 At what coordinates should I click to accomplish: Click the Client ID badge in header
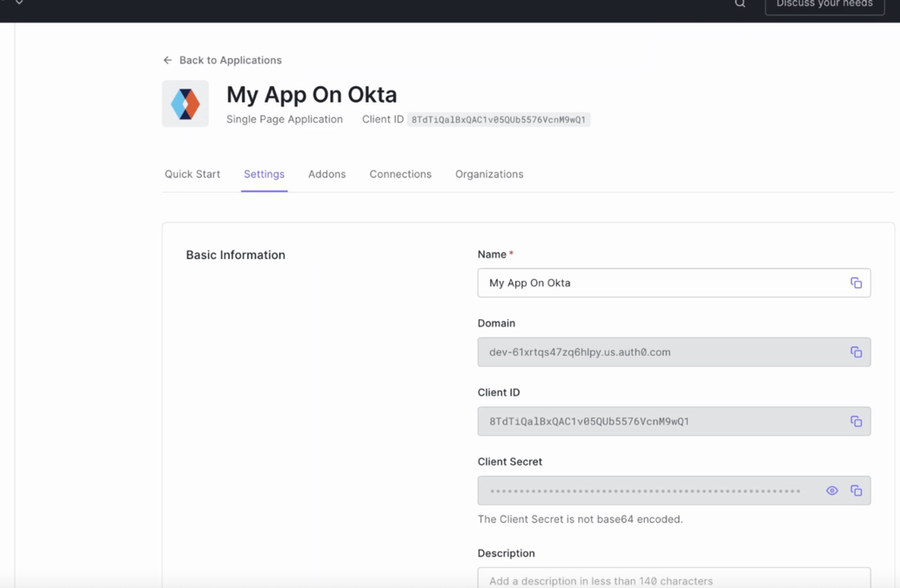[x=499, y=120]
